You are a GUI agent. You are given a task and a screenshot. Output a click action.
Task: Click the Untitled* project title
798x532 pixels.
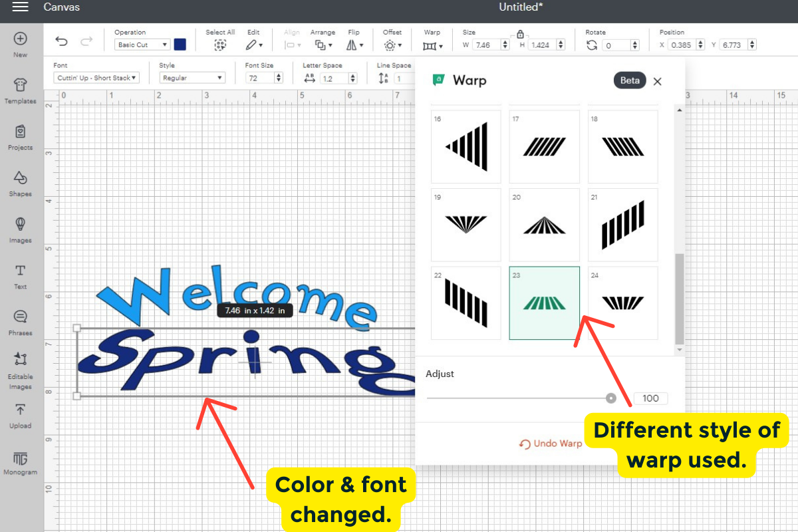pyautogui.click(x=522, y=7)
